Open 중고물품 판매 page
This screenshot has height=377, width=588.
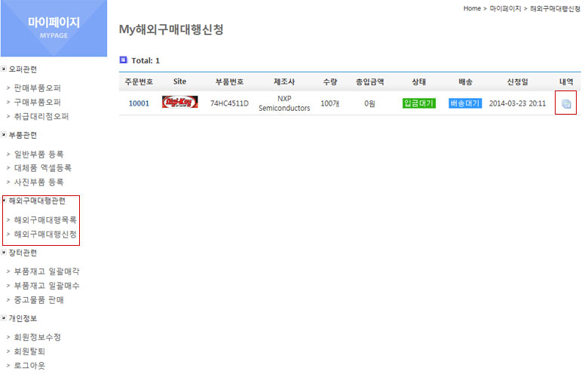38,300
